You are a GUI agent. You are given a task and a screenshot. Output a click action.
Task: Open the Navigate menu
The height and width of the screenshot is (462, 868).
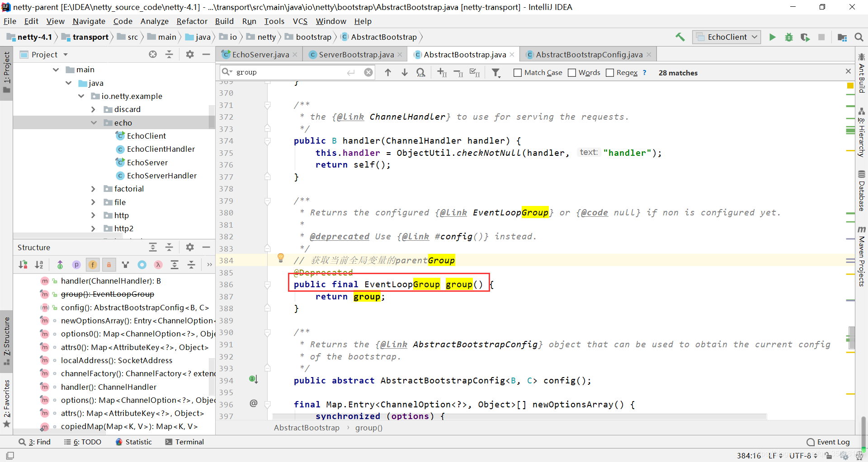tap(89, 21)
